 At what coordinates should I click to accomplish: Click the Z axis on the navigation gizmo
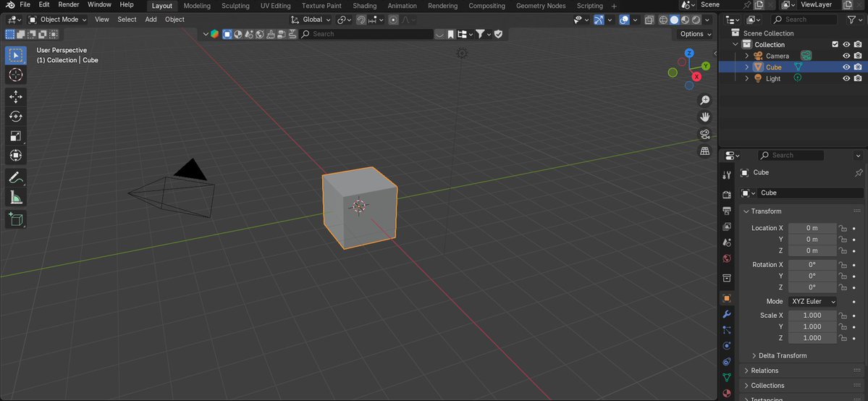(689, 53)
